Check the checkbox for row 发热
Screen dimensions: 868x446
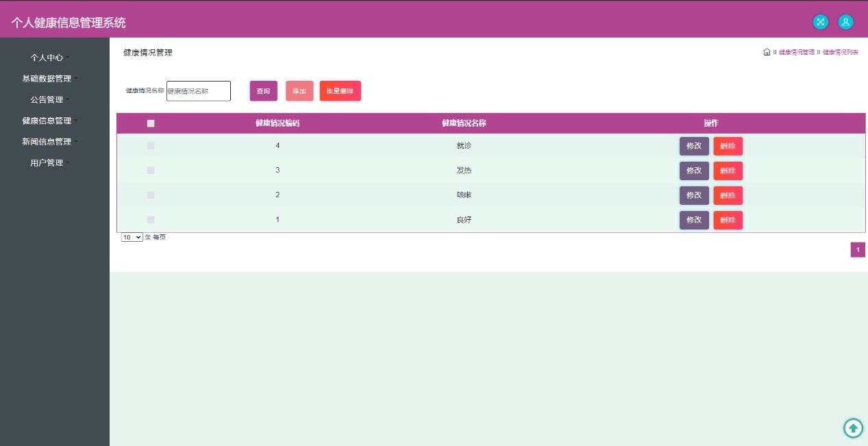[x=151, y=171]
